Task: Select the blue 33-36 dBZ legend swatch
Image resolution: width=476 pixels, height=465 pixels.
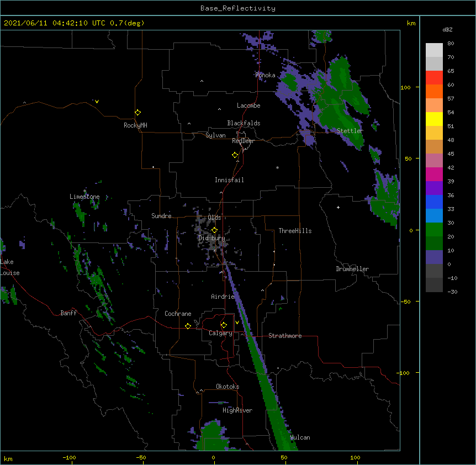Action: pyautogui.click(x=434, y=202)
